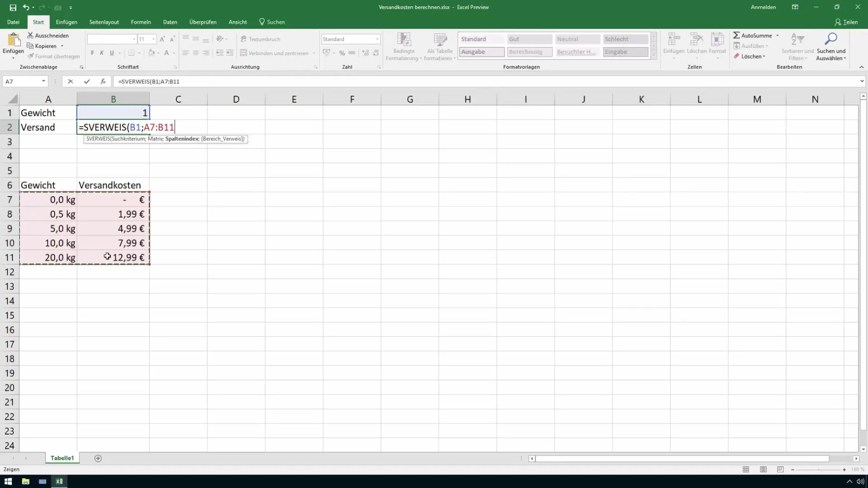Image resolution: width=868 pixels, height=488 pixels.
Task: Click the increase font size icon
Action: pos(162,39)
